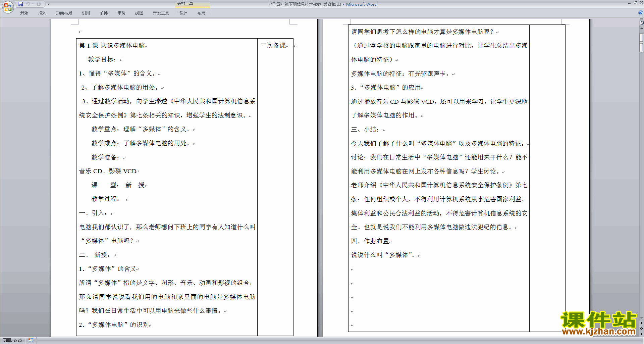644x344 pixels.
Task: Open the table tools 布局 tab
Action: pos(201,13)
